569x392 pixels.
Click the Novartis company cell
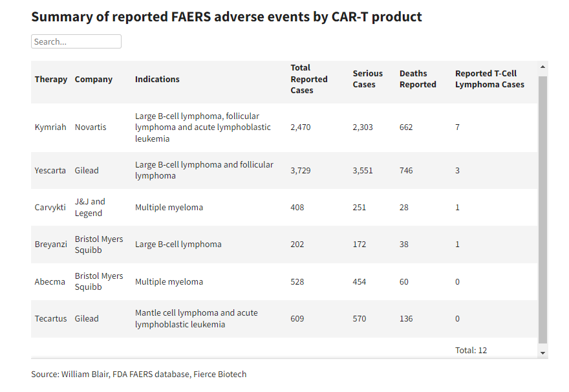tap(91, 127)
